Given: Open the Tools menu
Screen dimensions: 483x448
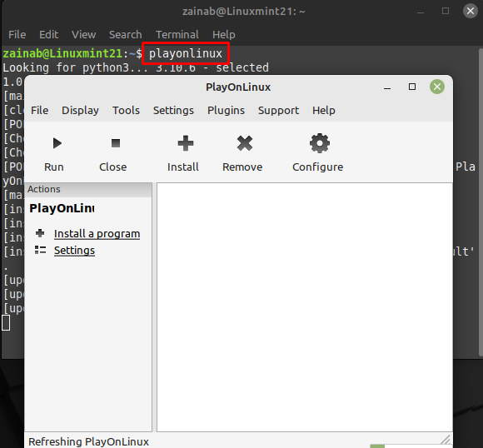Looking at the screenshot, I should [x=126, y=110].
